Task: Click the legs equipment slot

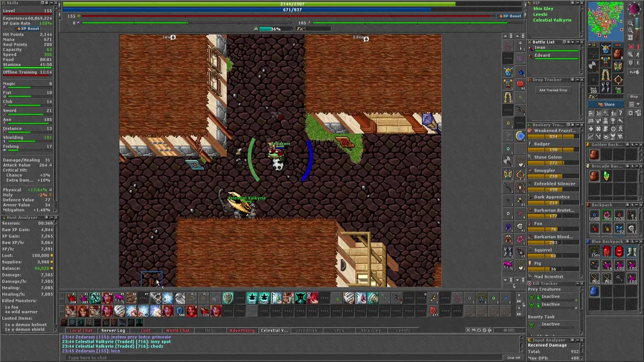Action: click(x=606, y=74)
